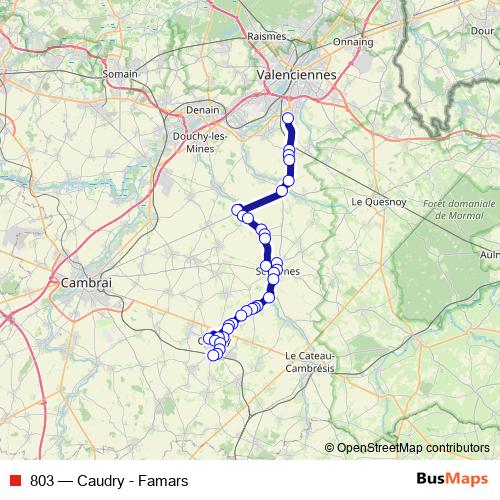The image size is (500, 500).
Task: Click the Valenciennes city label
Action: pos(296,75)
